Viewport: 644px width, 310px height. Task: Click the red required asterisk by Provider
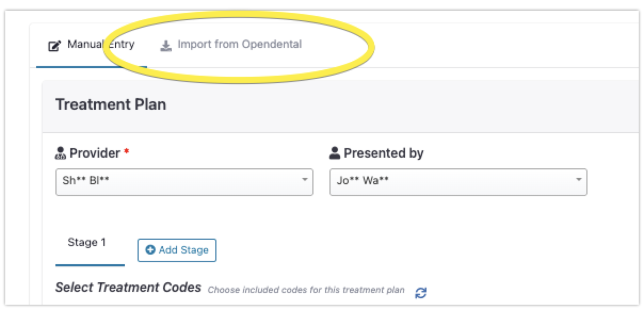tap(126, 153)
